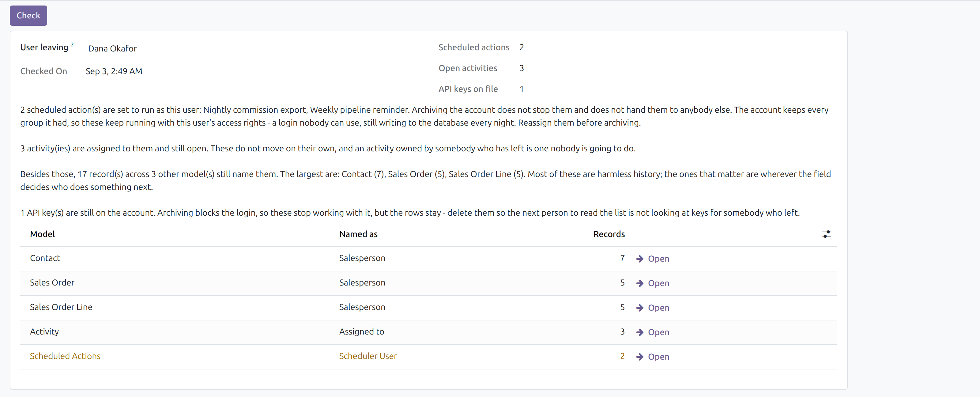Click the arrow icon in Contact row
980x397 pixels.
pos(640,259)
